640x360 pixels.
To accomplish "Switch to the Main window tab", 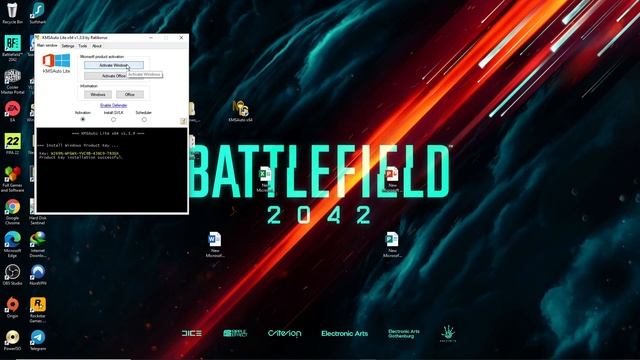I will [47, 46].
